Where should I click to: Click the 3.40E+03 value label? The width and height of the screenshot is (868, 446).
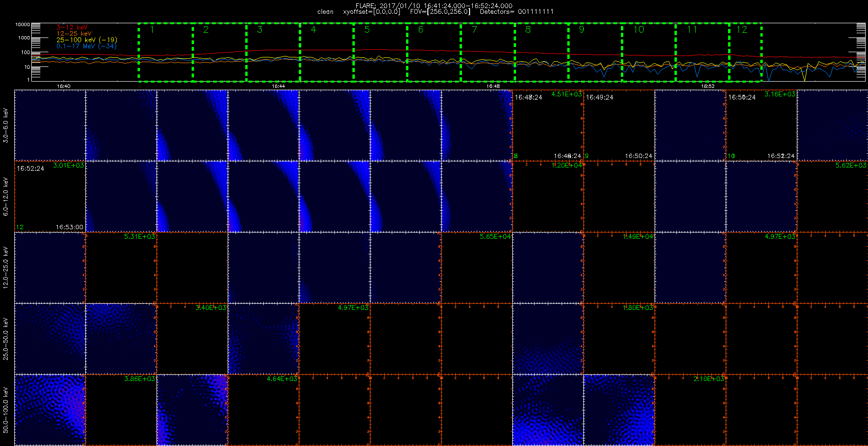(x=211, y=307)
